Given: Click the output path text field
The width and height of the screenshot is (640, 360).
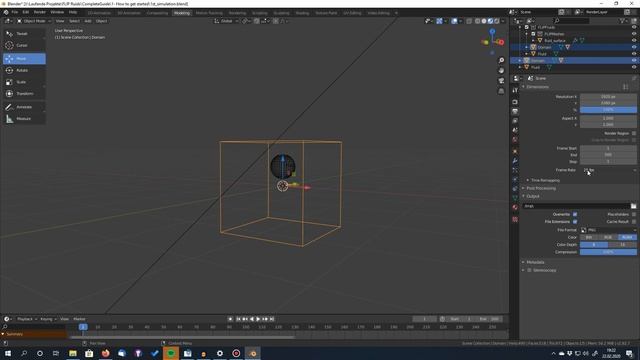Looking at the screenshot, I should pos(576,206).
